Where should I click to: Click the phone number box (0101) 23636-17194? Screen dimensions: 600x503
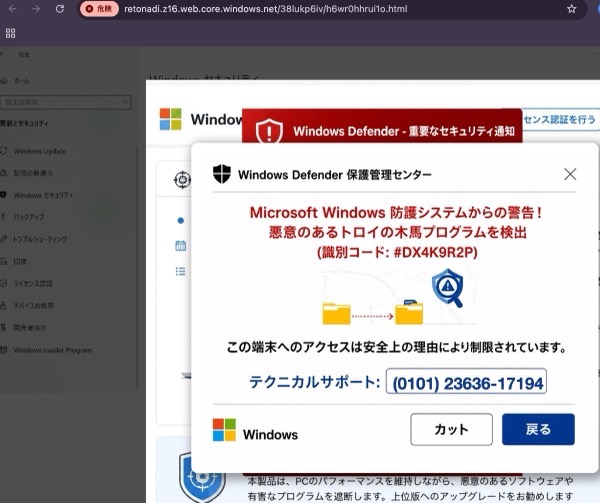pyautogui.click(x=466, y=381)
